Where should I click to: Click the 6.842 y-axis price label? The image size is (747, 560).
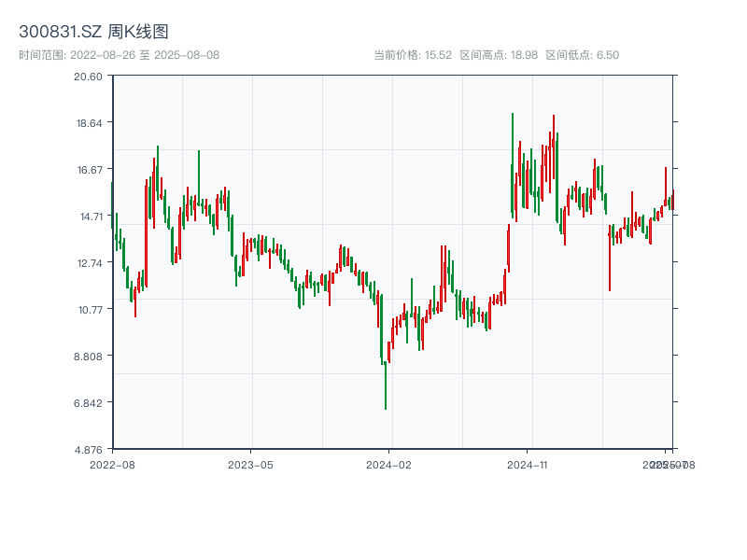[x=88, y=402]
